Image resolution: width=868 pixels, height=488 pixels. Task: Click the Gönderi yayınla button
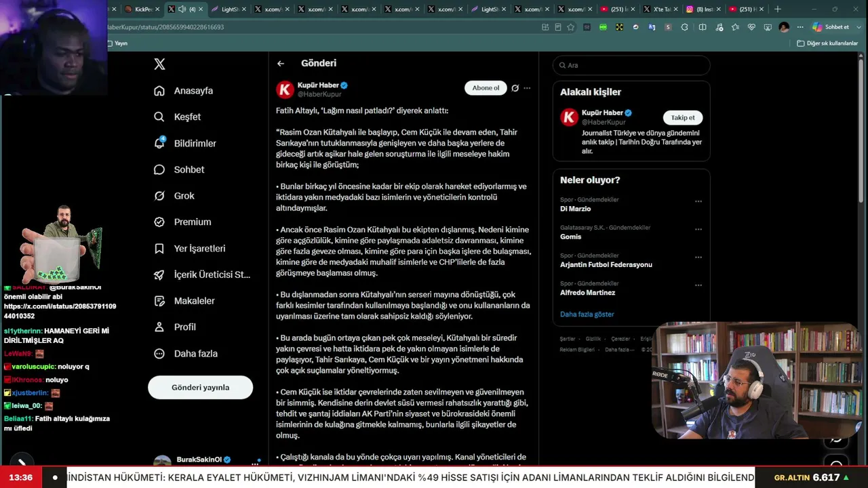[200, 388]
